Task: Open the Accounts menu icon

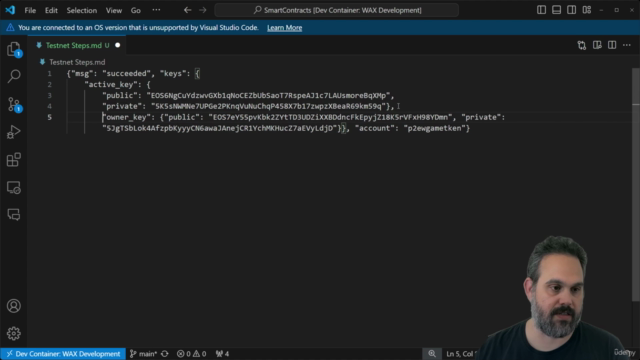Action: click(14, 306)
